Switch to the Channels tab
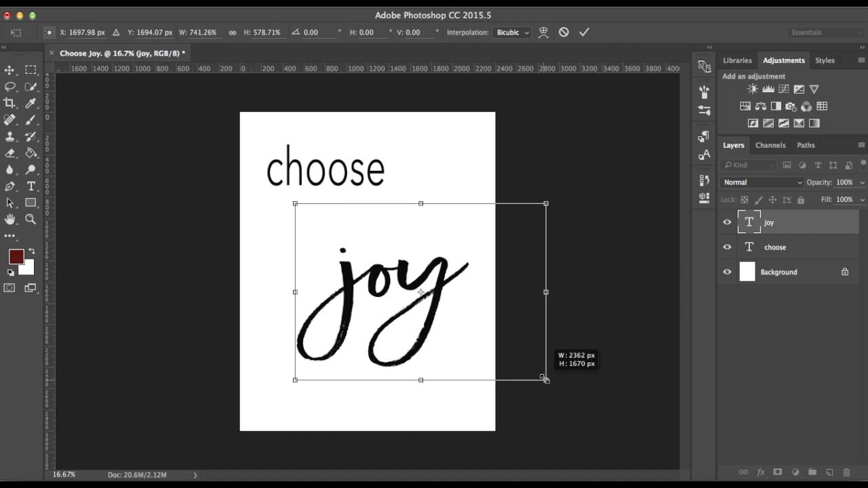The height and width of the screenshot is (488, 868). point(770,145)
